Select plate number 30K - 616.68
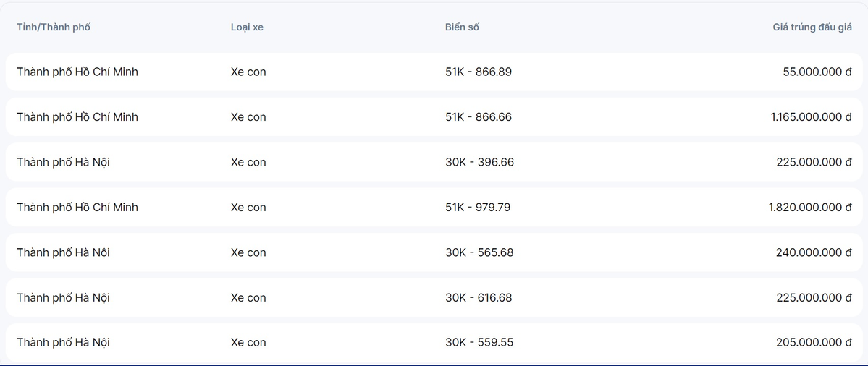 (x=479, y=298)
